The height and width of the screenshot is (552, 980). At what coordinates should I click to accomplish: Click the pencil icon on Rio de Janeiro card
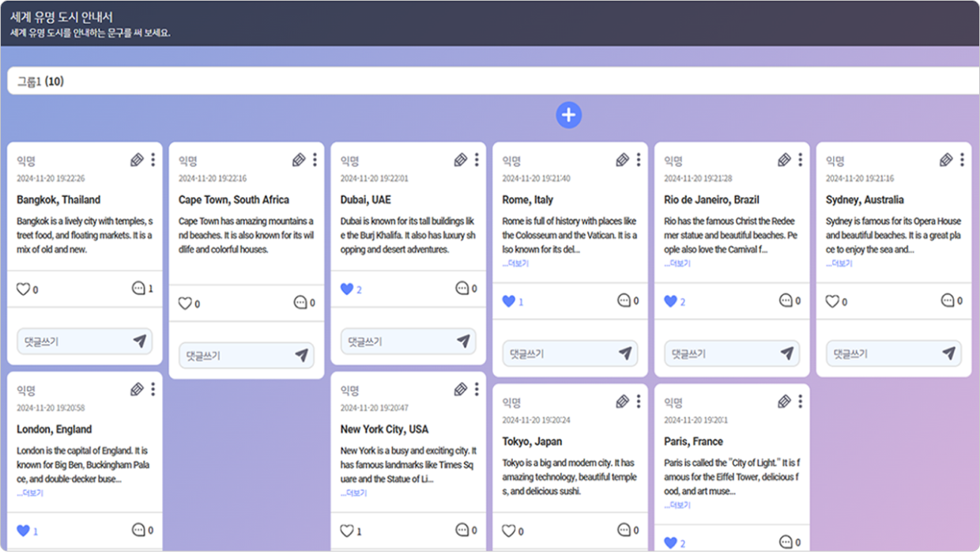coord(784,161)
